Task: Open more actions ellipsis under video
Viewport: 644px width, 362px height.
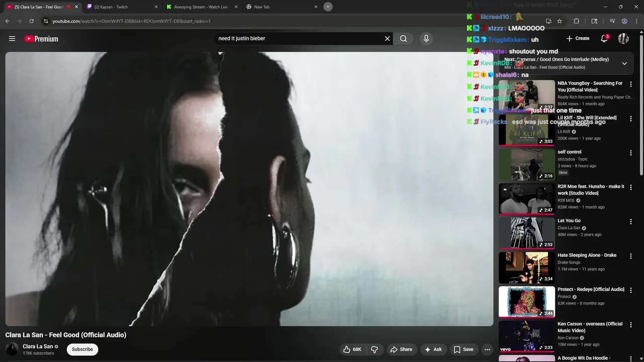Action: coord(487,349)
